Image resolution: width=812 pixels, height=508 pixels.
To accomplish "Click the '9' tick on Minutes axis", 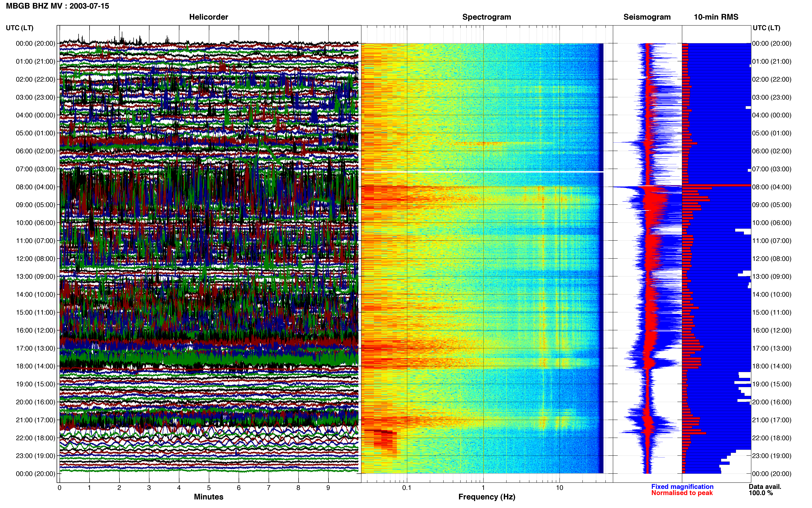I will [328, 488].
